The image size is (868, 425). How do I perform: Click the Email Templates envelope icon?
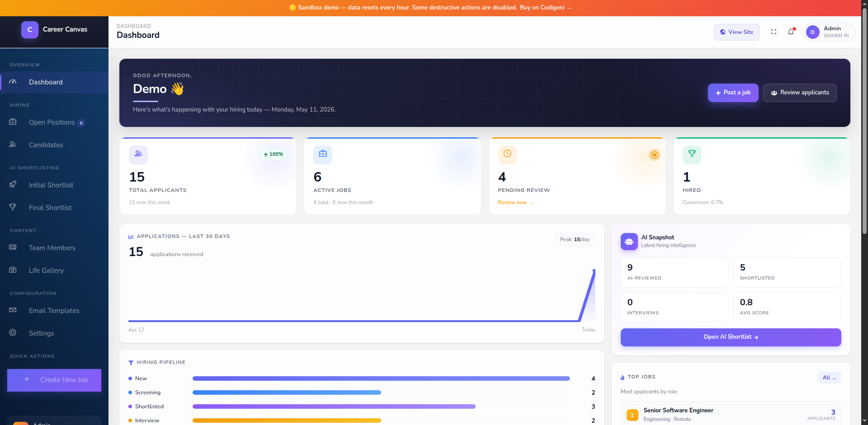[x=13, y=310]
